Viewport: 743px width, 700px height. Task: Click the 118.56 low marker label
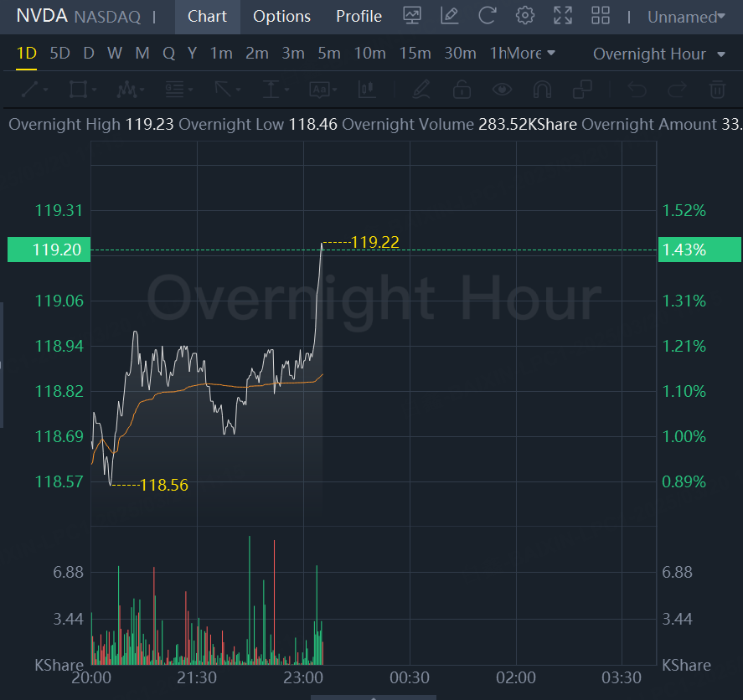164,485
